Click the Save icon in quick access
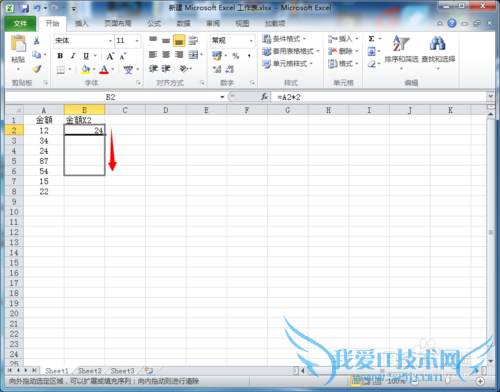Screen dimensions: 500x392 [24, 8]
